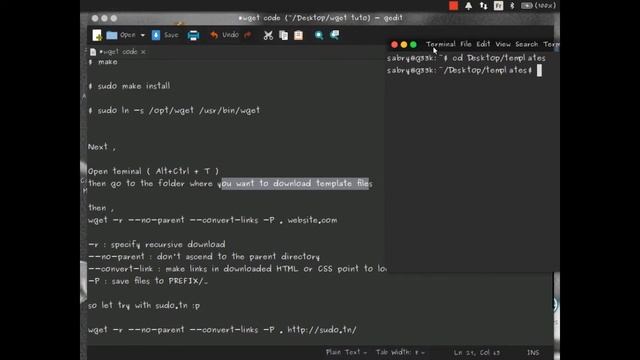Click the Bluetooth icon in top panel
Image resolution: width=640 pixels, height=360 pixels.
(x=512, y=6)
